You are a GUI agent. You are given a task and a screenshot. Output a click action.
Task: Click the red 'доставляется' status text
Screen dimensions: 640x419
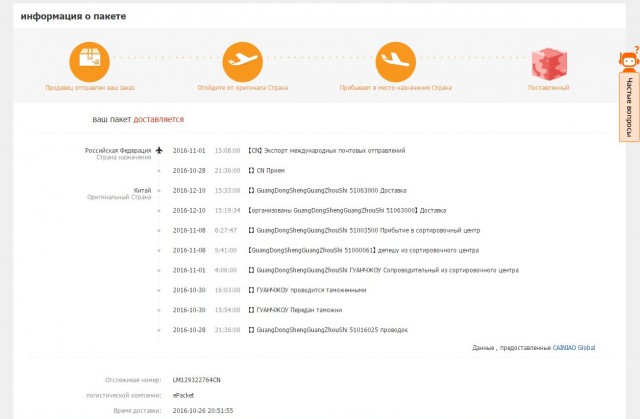[x=159, y=119]
